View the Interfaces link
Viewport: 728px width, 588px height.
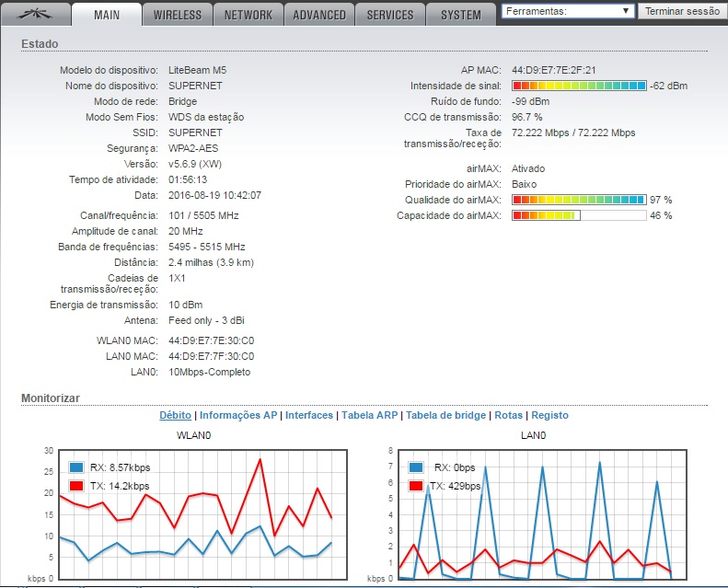click(309, 416)
